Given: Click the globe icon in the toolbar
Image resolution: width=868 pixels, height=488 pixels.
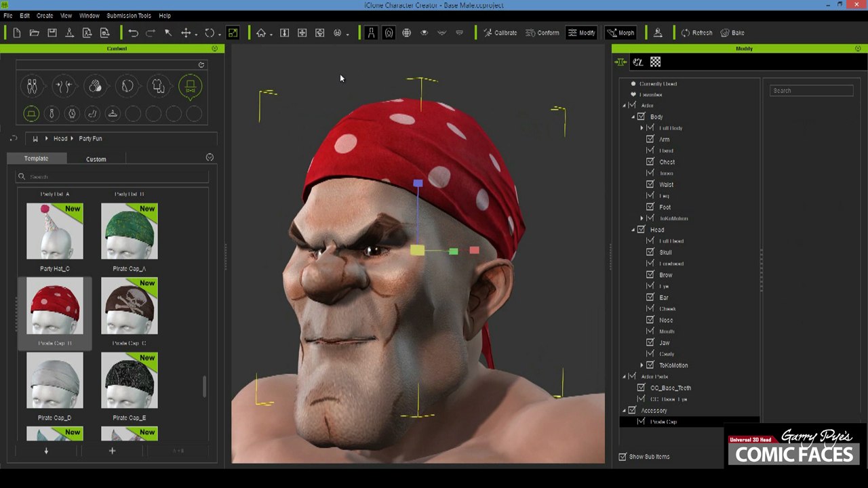Looking at the screenshot, I should (406, 33).
